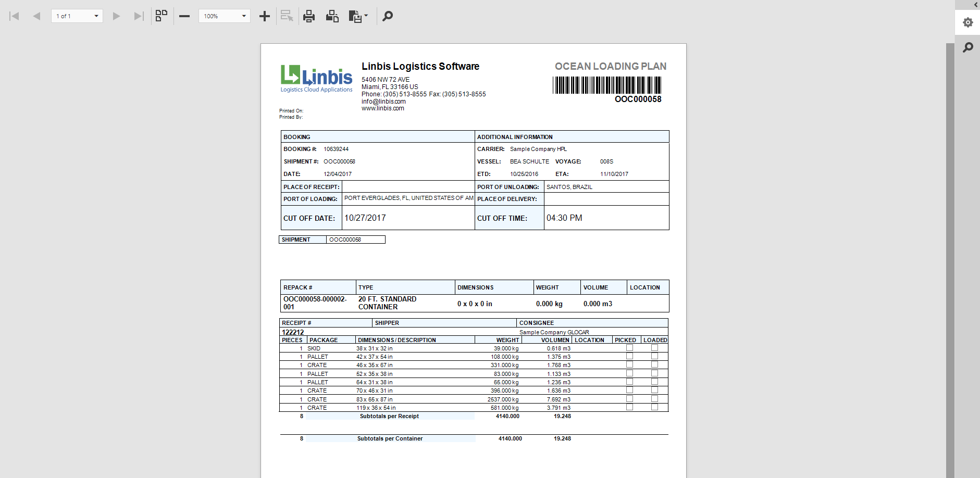Jump to the last page
Screen dimensions: 980x478
pos(138,16)
